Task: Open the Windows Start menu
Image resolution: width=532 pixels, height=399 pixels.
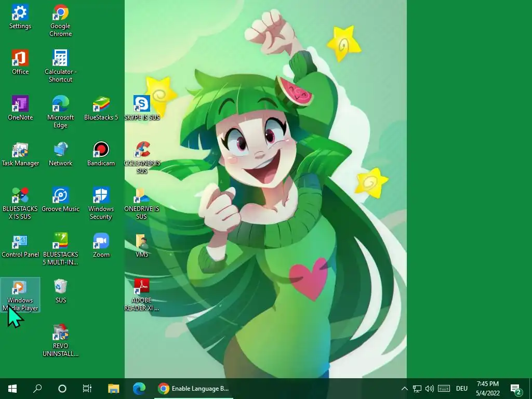Action: click(x=12, y=389)
